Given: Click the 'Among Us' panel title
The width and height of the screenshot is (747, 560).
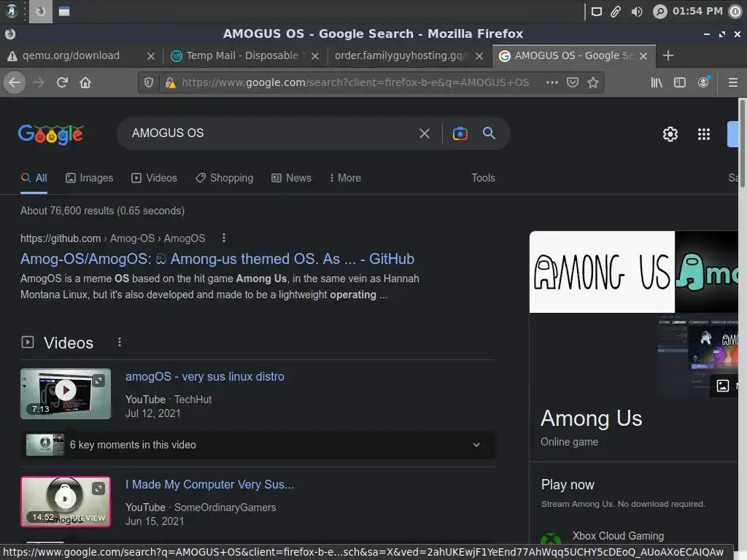Looking at the screenshot, I should click(591, 419).
